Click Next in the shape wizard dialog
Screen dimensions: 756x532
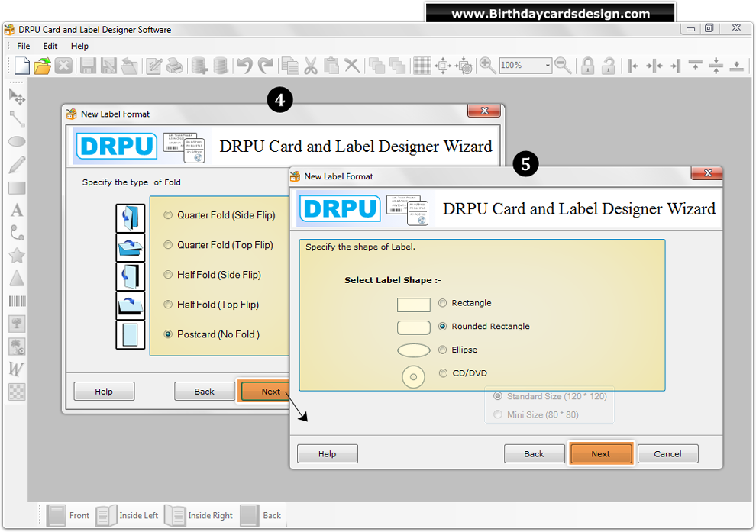601,454
